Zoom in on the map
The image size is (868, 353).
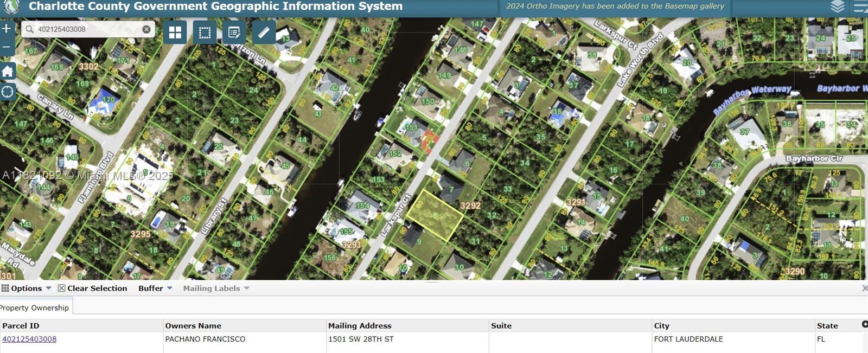pos(7,28)
